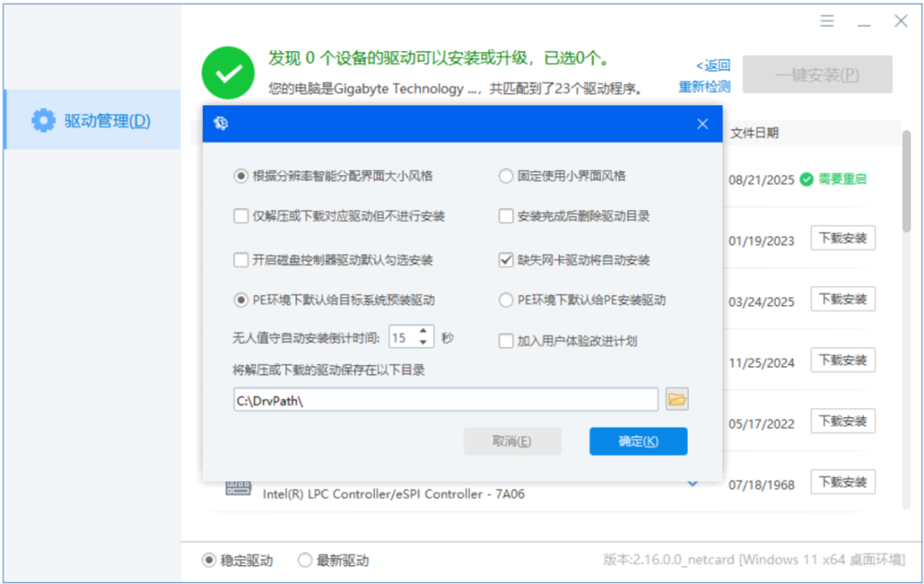Open the 驱动管理(D) sidebar tab
This screenshot has width=924, height=584.
click(92, 120)
